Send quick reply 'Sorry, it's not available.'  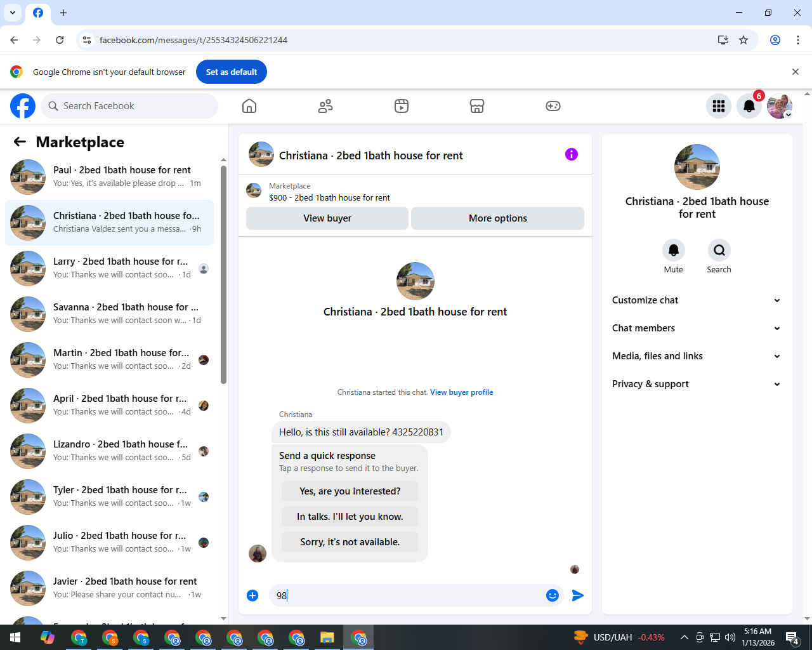(x=350, y=542)
